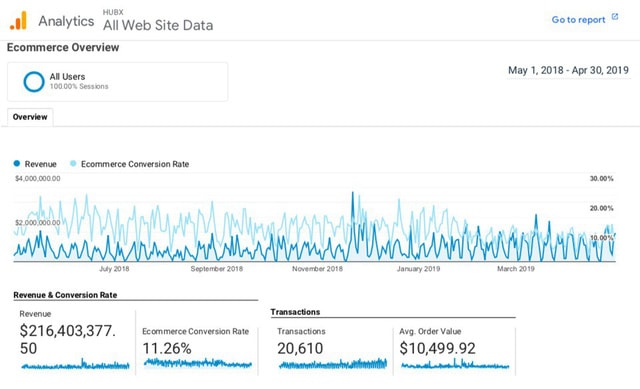The height and width of the screenshot is (389, 640).
Task: Open the date range May 1, 2018 - Apr 30, 2019
Action: 568,70
